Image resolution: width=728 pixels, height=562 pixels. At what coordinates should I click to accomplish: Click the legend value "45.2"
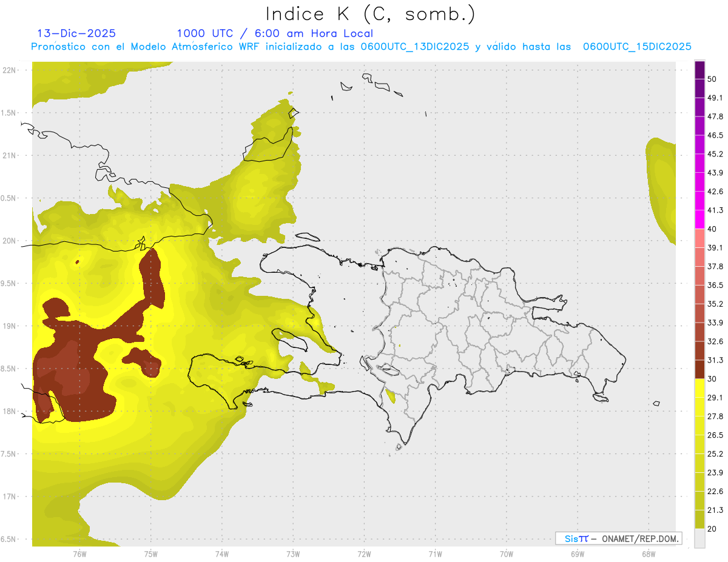click(715, 154)
